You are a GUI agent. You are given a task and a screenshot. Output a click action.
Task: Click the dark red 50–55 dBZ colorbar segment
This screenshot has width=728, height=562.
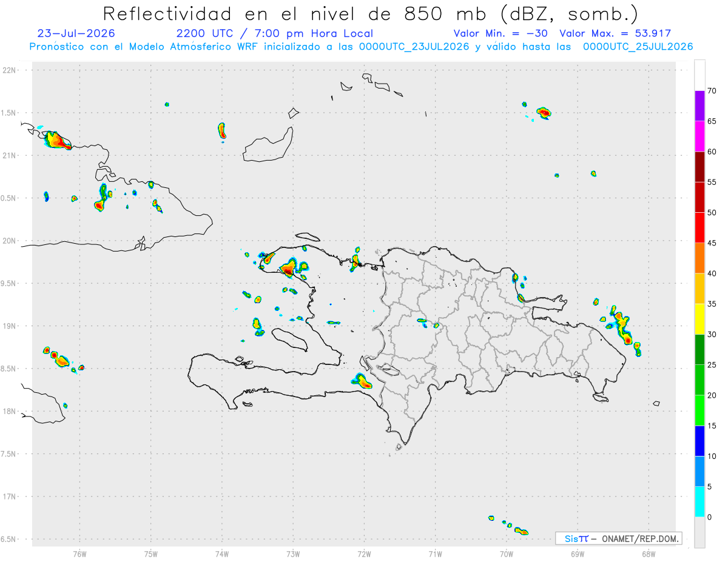click(x=699, y=197)
